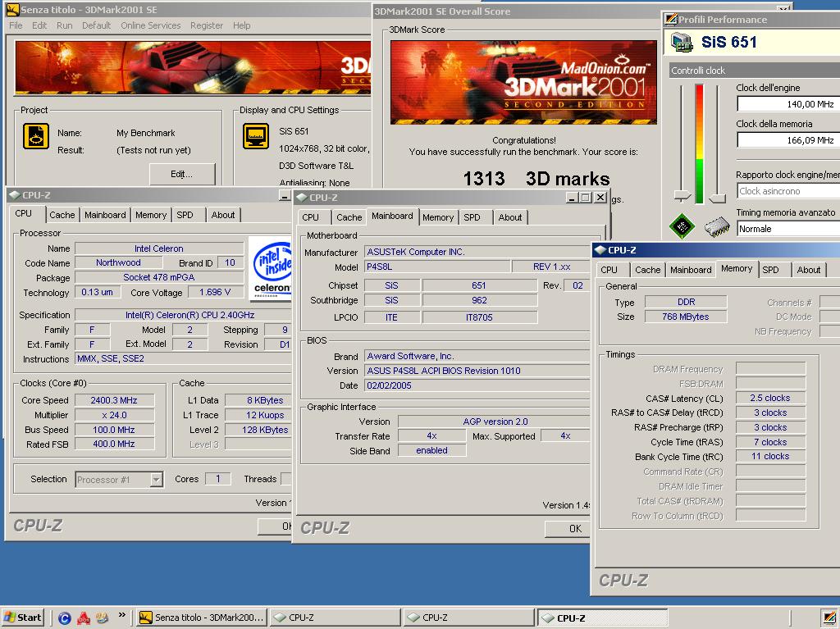Image resolution: width=840 pixels, height=629 pixels.
Task: Open the Timing memoria avanzato Normale dropdown
Action: tap(788, 229)
